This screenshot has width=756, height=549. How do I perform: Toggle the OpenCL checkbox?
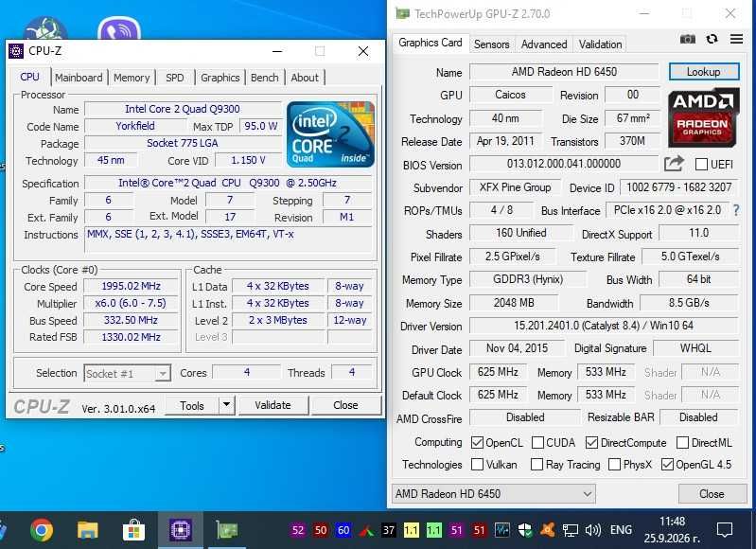(477, 442)
